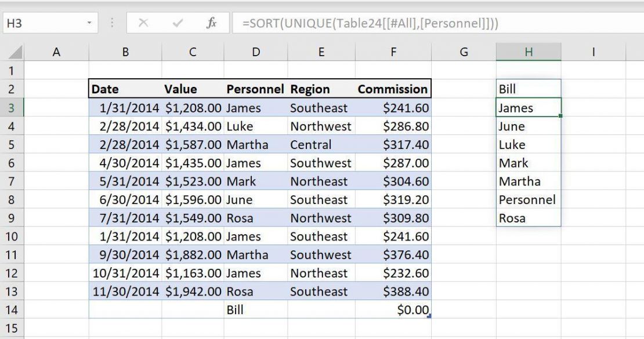This screenshot has width=644, height=339.
Task: Select column header H
Action: (x=528, y=52)
